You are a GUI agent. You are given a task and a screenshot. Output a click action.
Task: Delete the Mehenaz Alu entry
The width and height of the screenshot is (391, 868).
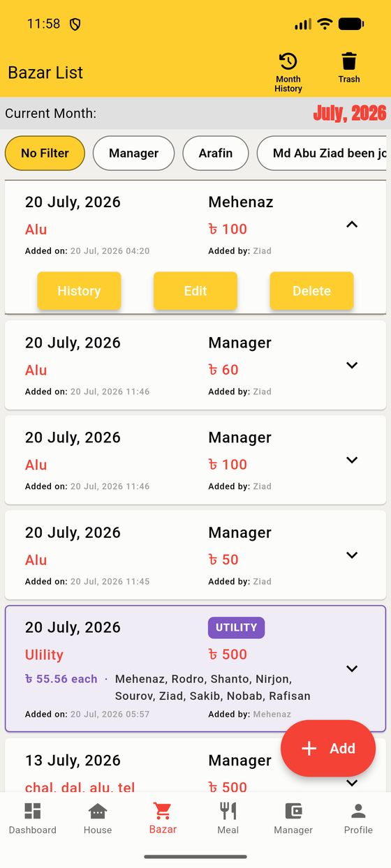[x=311, y=291]
